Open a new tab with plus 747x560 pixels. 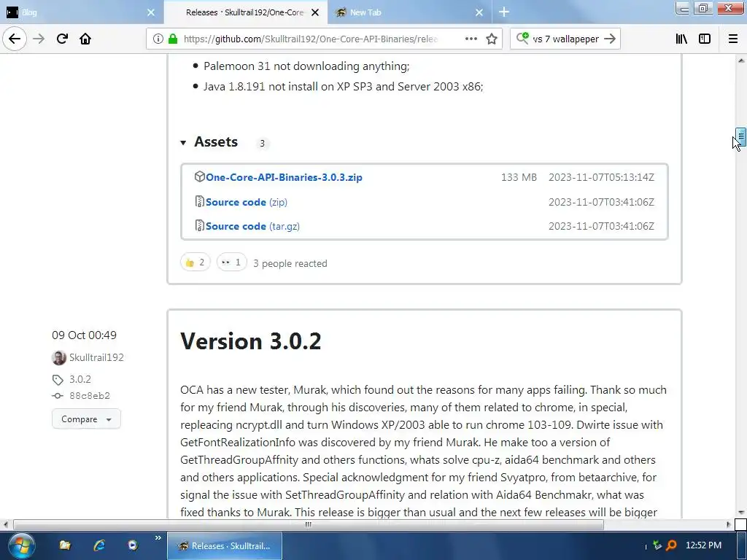(504, 12)
